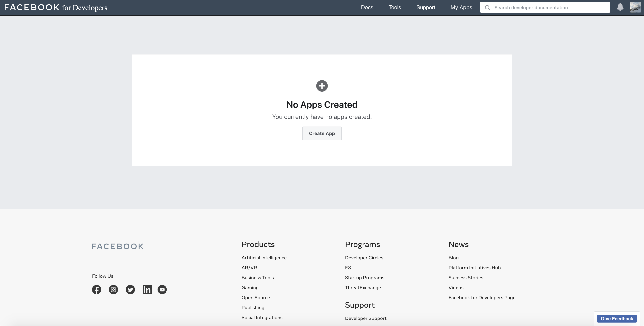This screenshot has width=644, height=326.
Task: Open the Artificial Intelligence link
Action: pyautogui.click(x=264, y=258)
